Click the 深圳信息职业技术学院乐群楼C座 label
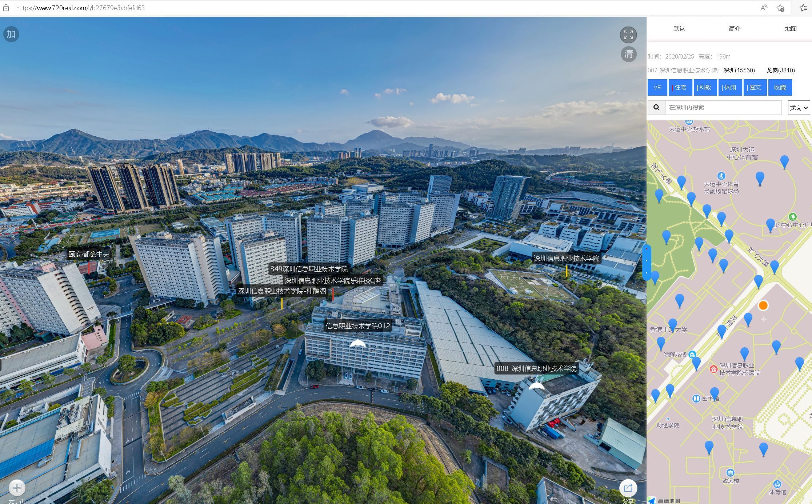 click(333, 281)
